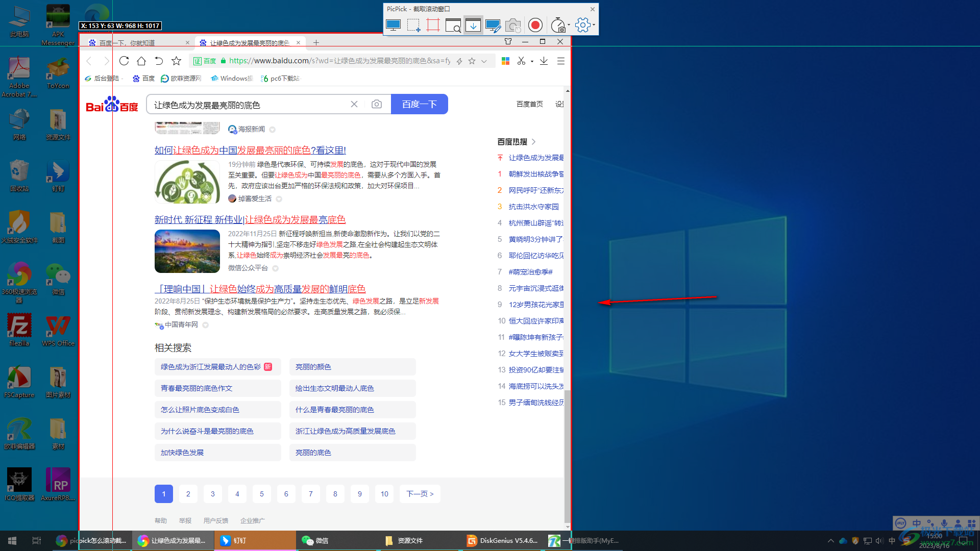Screen dimensions: 980x551
Task: Expand PicPick settings dropdown arrow
Action: [594, 25]
